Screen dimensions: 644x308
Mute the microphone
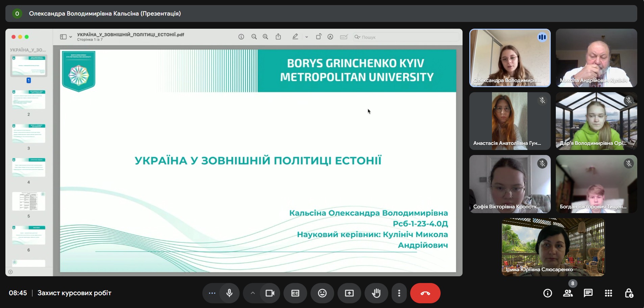pyautogui.click(x=229, y=293)
